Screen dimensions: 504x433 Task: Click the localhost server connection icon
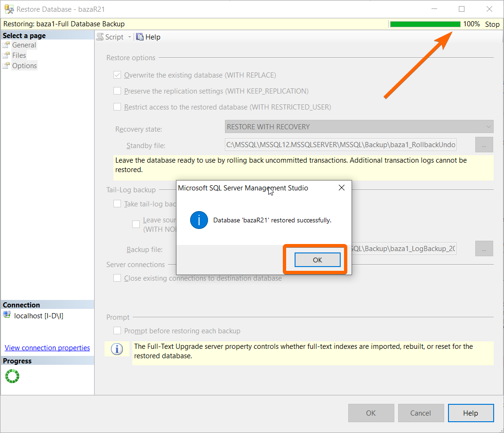tap(7, 315)
